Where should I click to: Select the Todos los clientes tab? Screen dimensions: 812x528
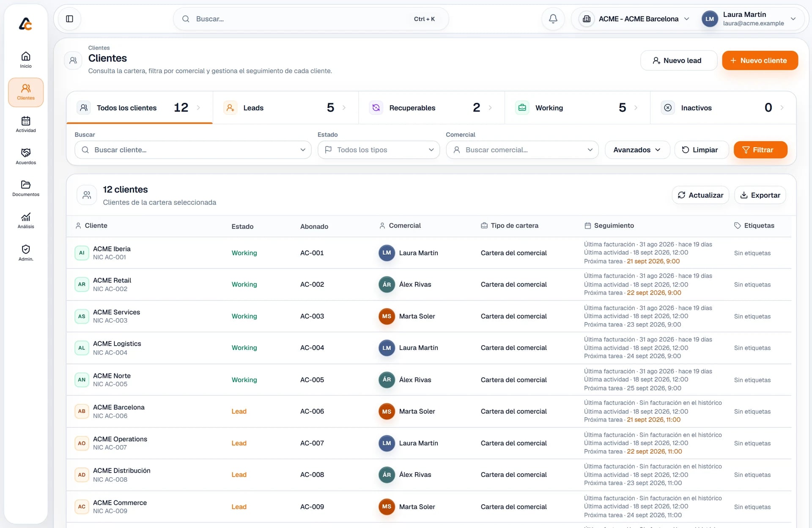point(140,108)
